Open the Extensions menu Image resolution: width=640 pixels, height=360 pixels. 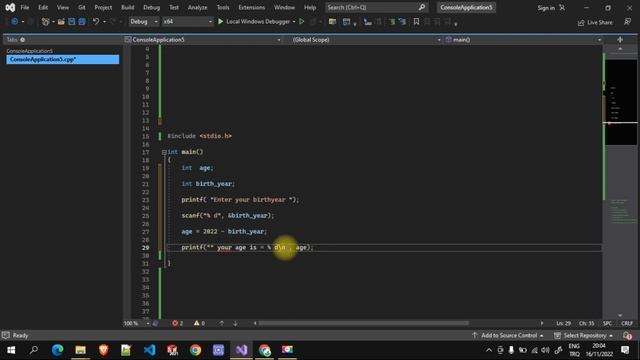[251, 7]
